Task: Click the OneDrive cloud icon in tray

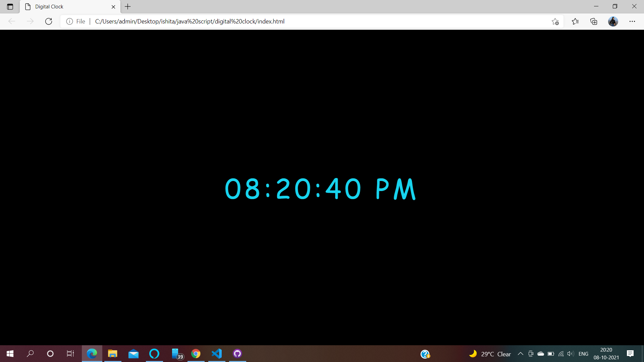Action: [x=540, y=354]
